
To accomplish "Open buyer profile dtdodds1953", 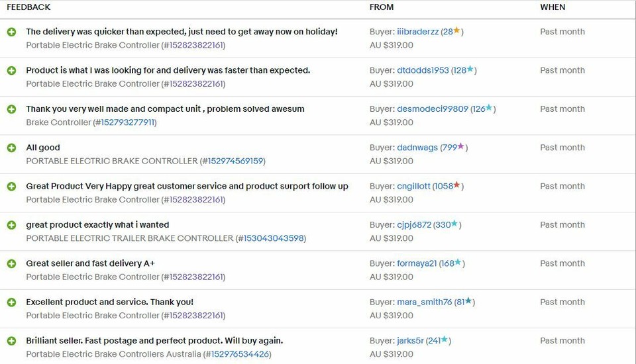I will 423,70.
